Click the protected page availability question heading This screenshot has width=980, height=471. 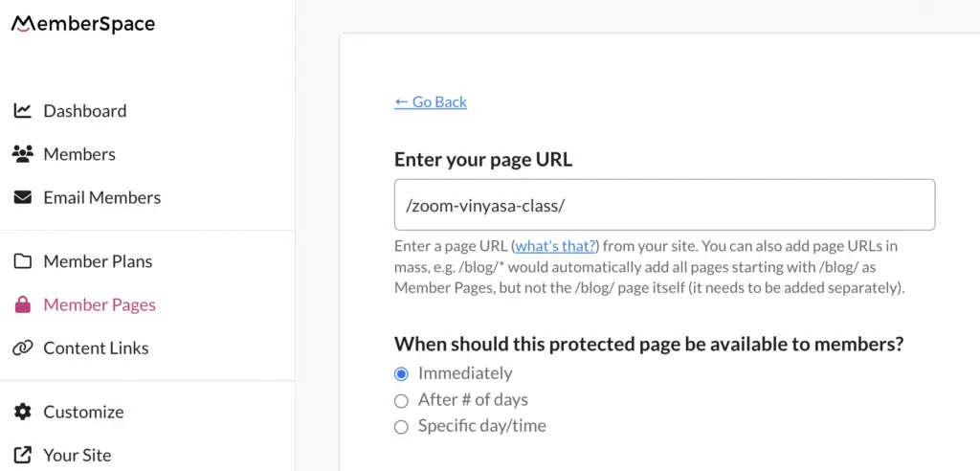(650, 344)
